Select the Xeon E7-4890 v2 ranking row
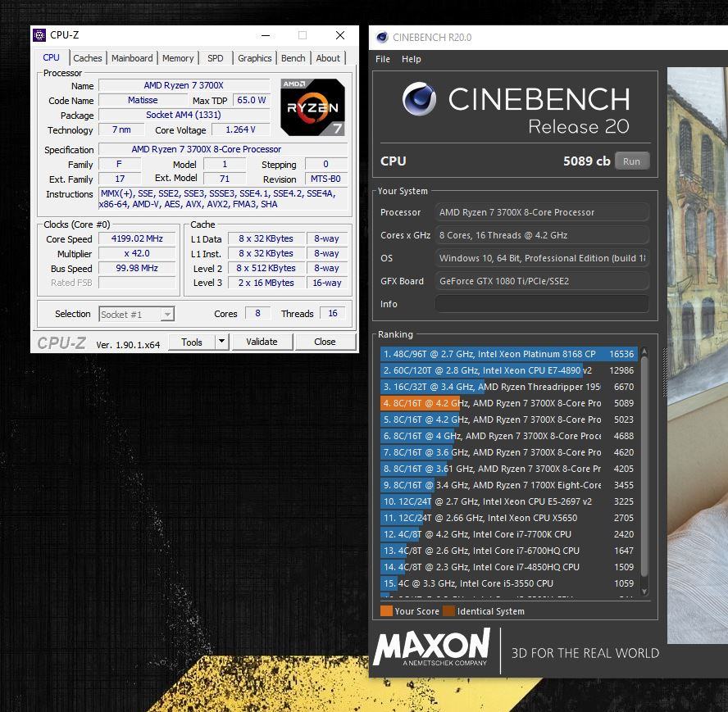 point(509,370)
